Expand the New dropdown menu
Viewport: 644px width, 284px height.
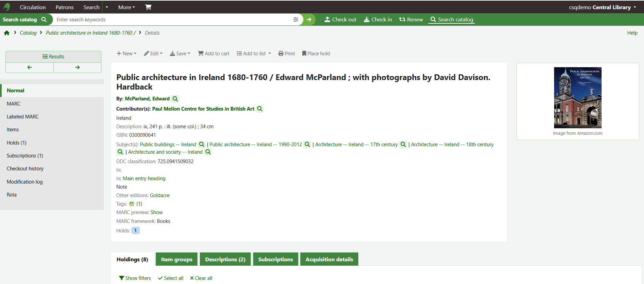pos(127,54)
